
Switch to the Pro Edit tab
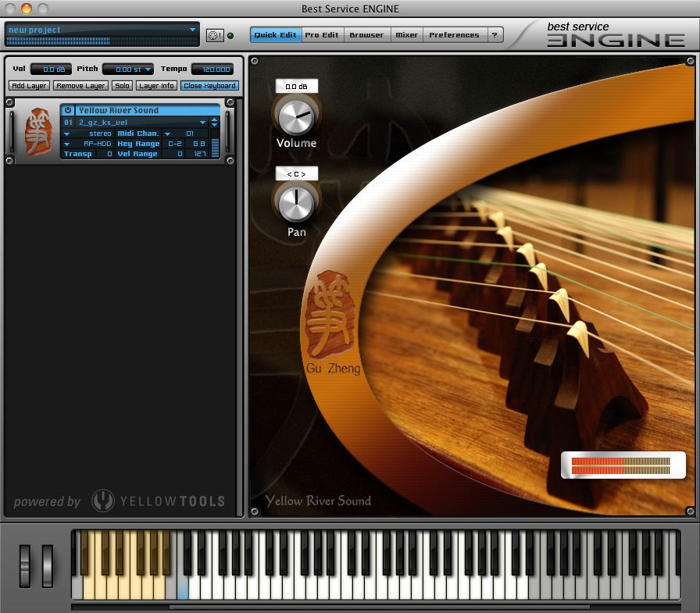tap(322, 35)
